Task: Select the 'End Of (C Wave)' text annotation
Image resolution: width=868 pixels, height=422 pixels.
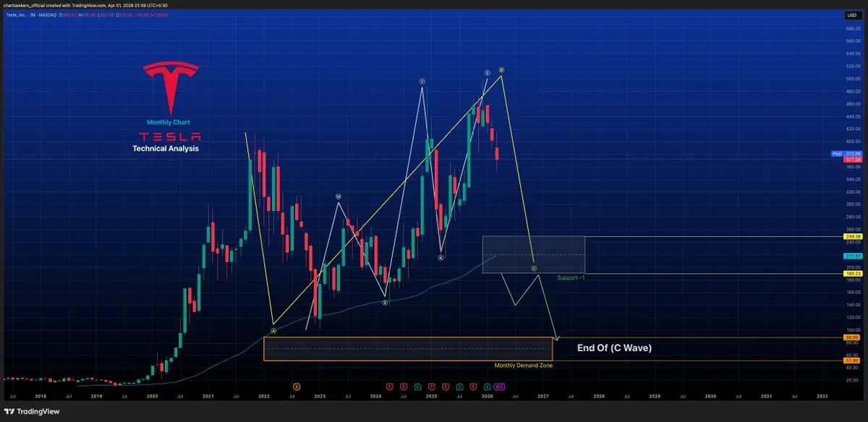Action: (614, 348)
